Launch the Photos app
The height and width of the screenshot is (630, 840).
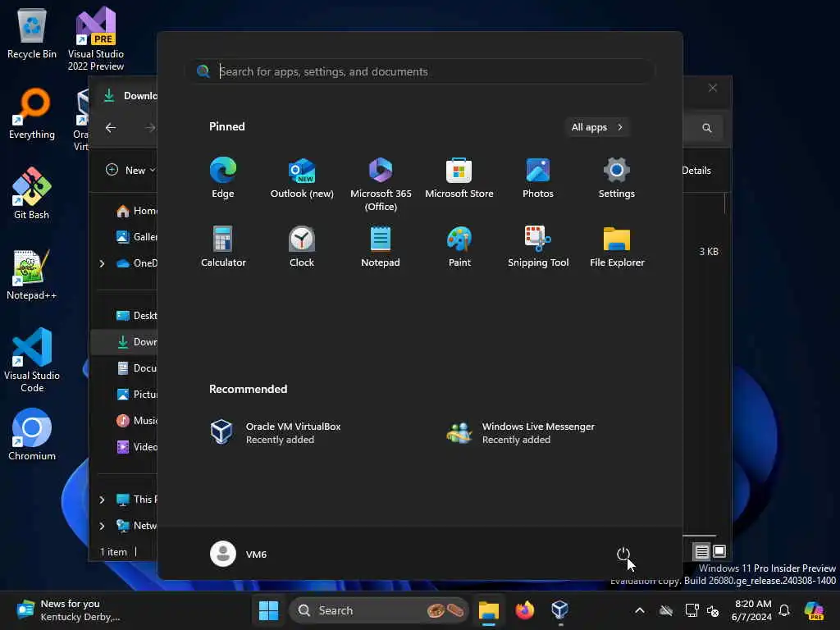coord(538,178)
